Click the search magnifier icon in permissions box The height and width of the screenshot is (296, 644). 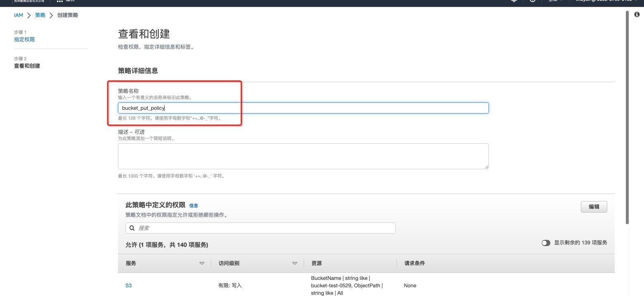tap(132, 228)
